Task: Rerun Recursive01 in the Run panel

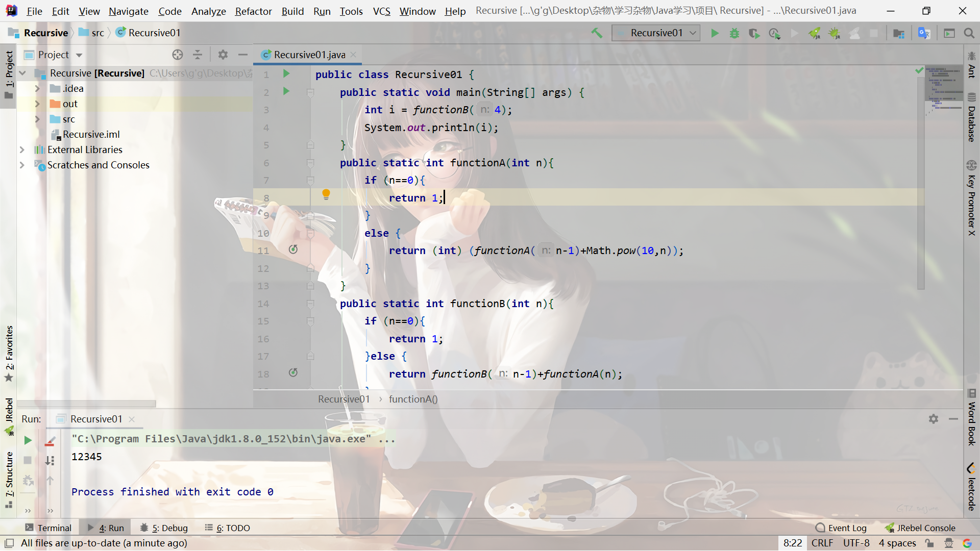Action: point(28,440)
